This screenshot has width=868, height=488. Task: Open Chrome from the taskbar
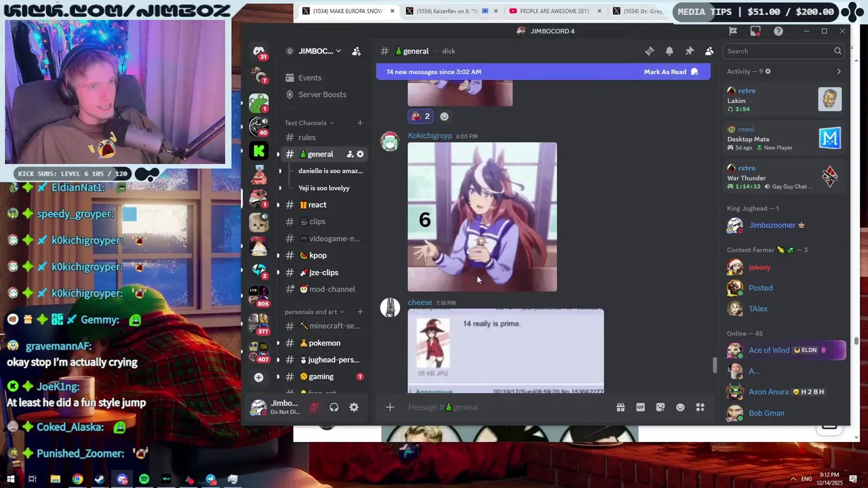pos(78,479)
